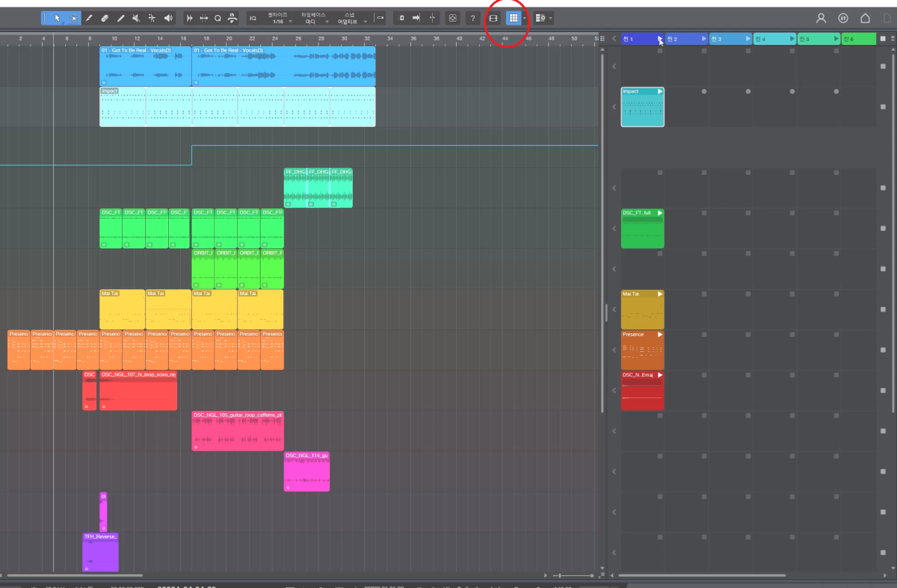
Task: Stop the Mai Tai row with right square
Action: (884, 309)
